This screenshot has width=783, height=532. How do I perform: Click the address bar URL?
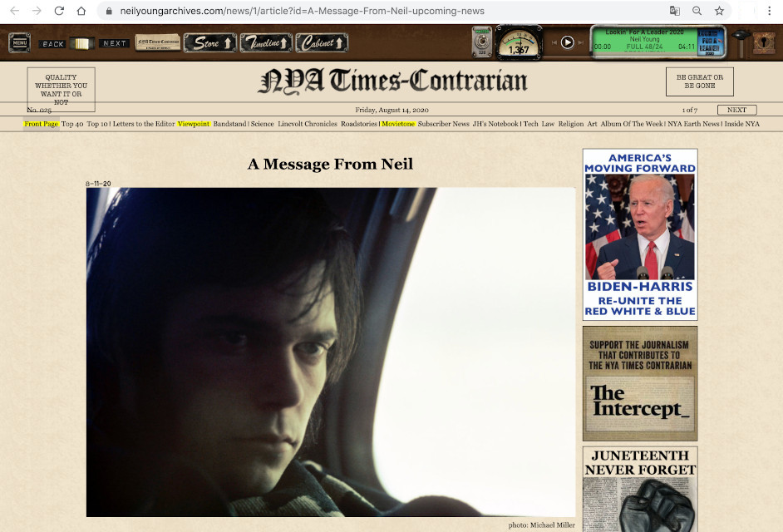[x=302, y=11]
